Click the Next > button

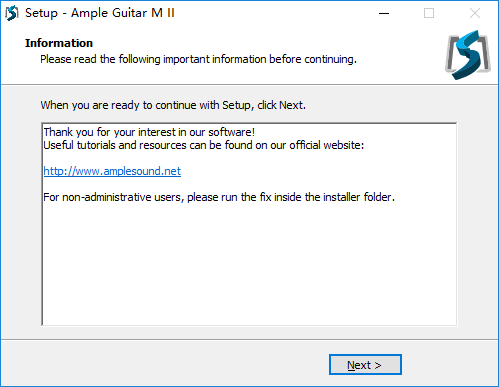365,365
